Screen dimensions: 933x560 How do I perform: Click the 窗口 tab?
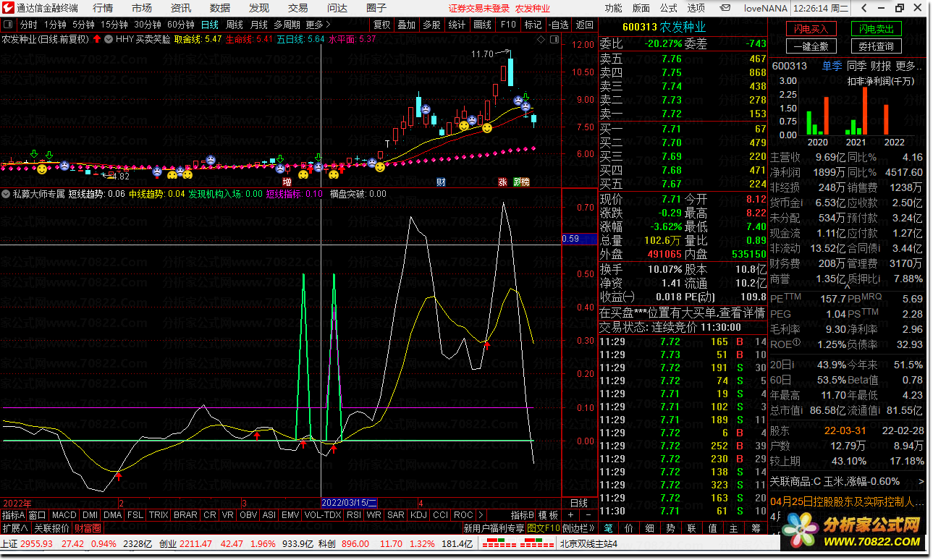pos(37,515)
